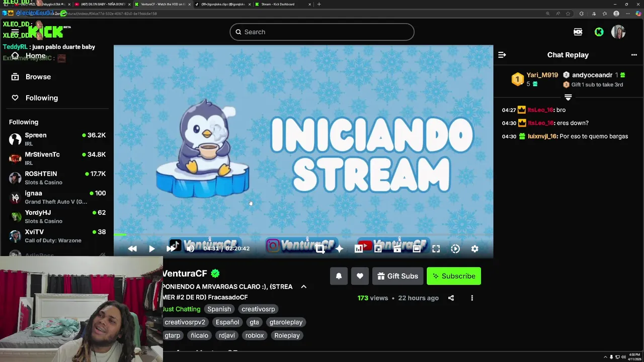Open ignaa's channel in sidebar
644x362 pixels.
pos(57,197)
